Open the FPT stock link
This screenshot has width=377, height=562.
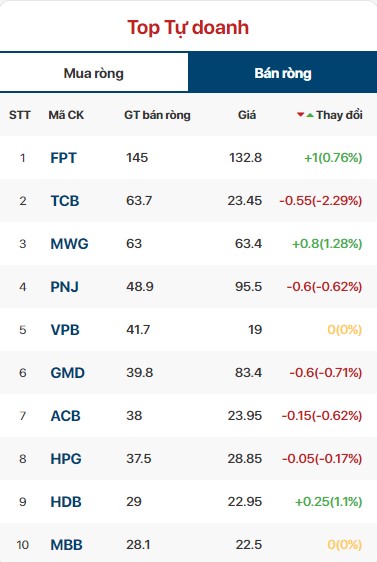coord(63,158)
